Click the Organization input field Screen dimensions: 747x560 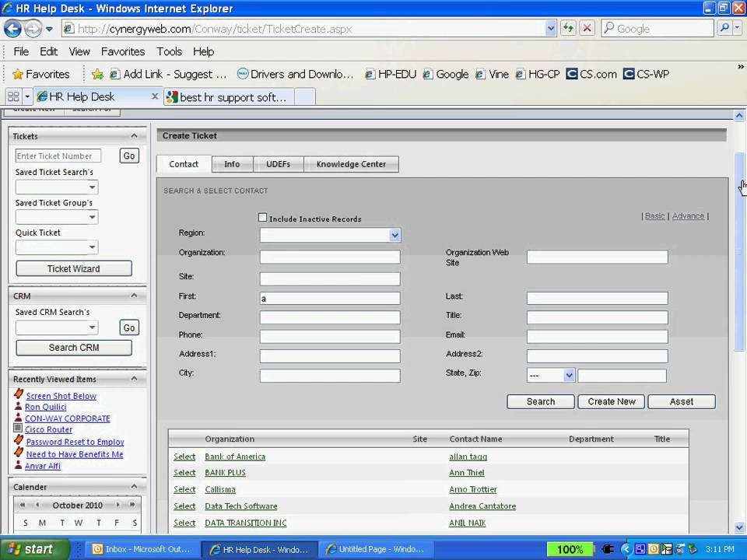[330, 257]
